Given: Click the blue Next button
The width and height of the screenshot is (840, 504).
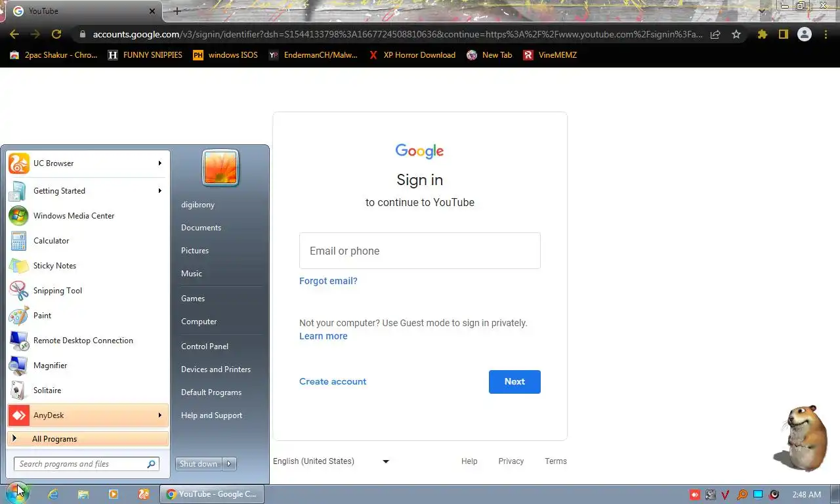Looking at the screenshot, I should (514, 382).
